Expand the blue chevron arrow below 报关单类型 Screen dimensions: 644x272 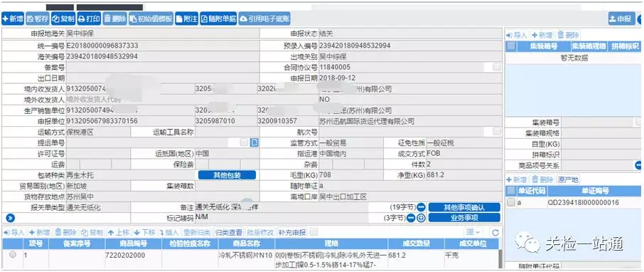click(11, 218)
